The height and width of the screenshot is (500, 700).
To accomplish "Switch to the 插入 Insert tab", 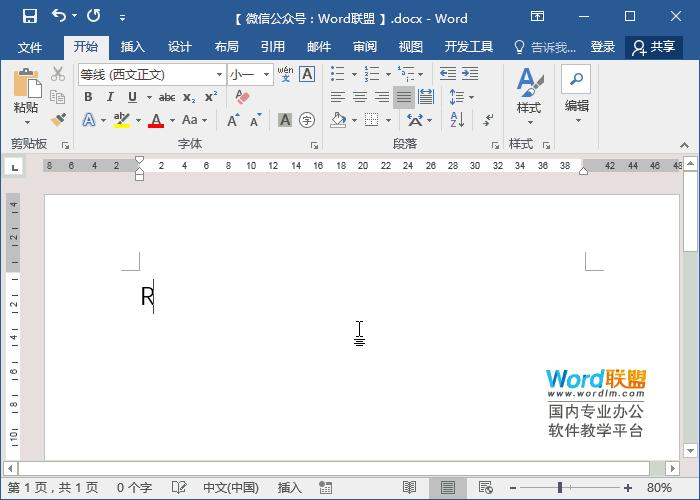I will (x=133, y=47).
